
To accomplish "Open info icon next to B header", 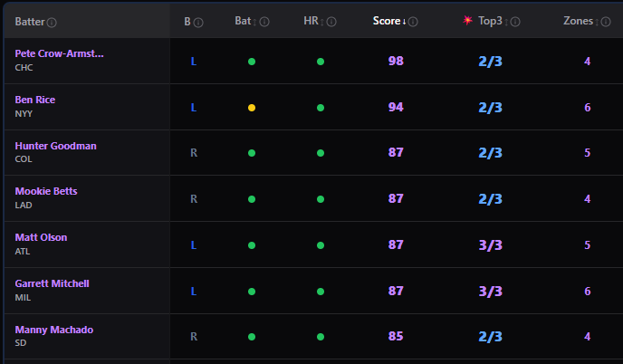I will click(198, 23).
